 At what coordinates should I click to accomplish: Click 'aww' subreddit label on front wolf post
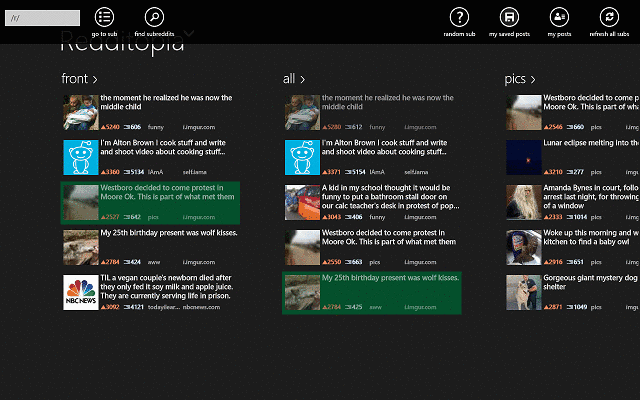coord(154,262)
